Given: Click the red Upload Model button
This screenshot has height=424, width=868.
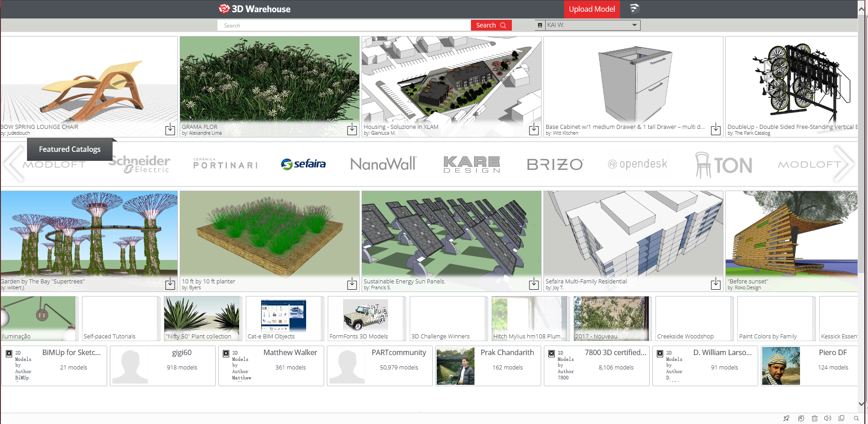Looking at the screenshot, I should pyautogui.click(x=592, y=9).
